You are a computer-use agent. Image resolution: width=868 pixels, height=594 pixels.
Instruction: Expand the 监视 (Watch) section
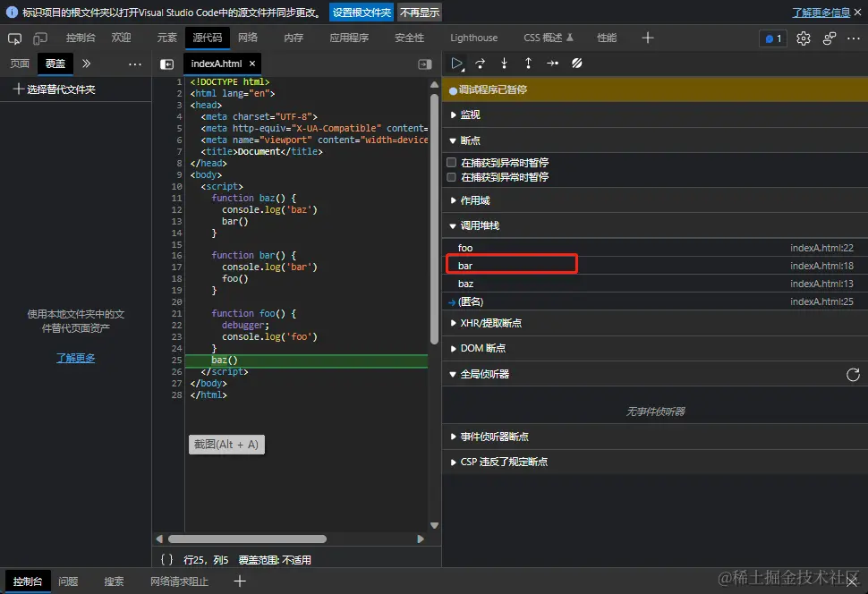655,115
